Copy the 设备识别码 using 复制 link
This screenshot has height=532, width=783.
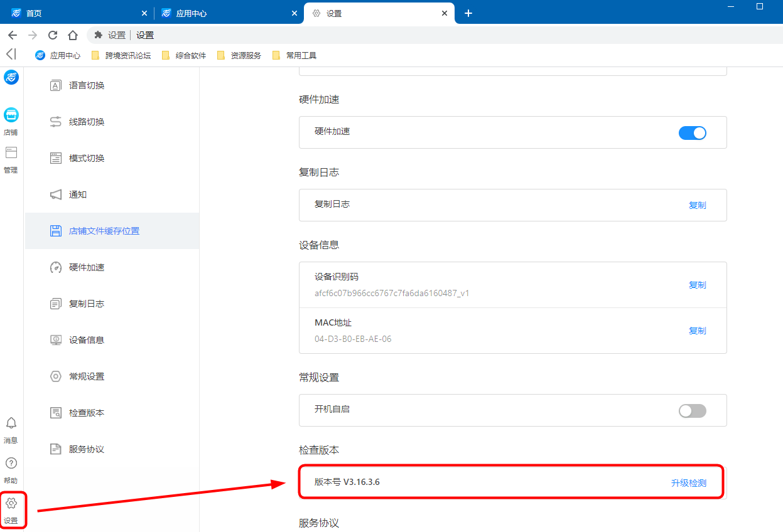pyautogui.click(x=697, y=285)
